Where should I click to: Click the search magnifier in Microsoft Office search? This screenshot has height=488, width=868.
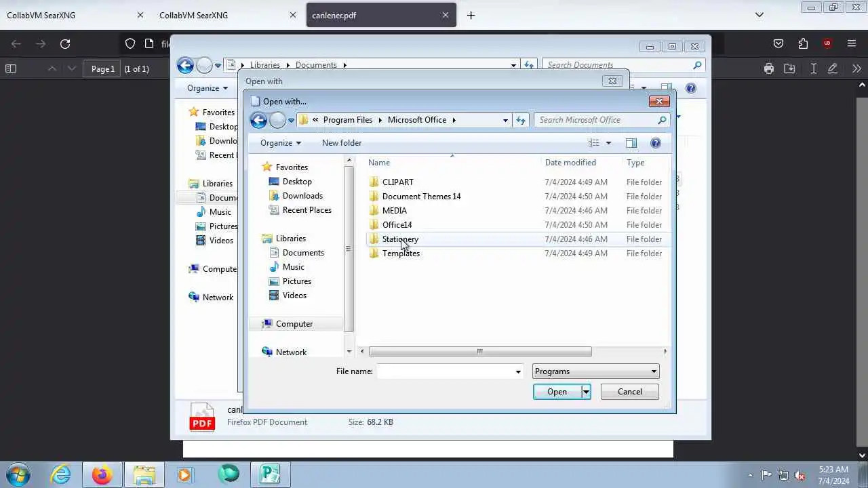click(662, 120)
